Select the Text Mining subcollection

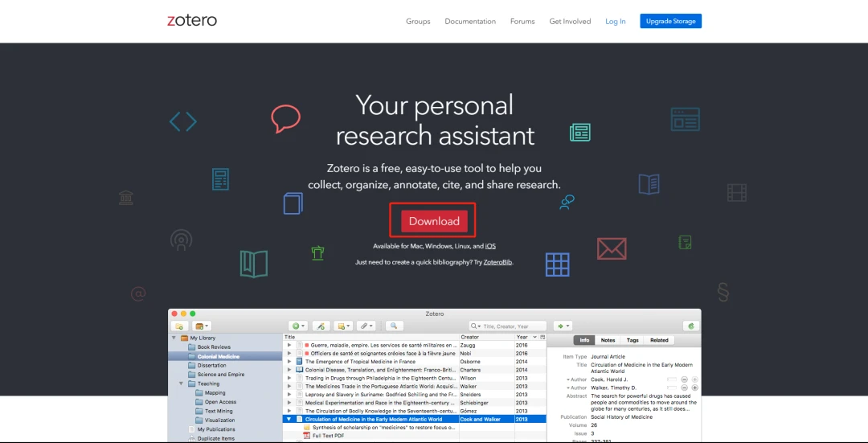pos(219,411)
